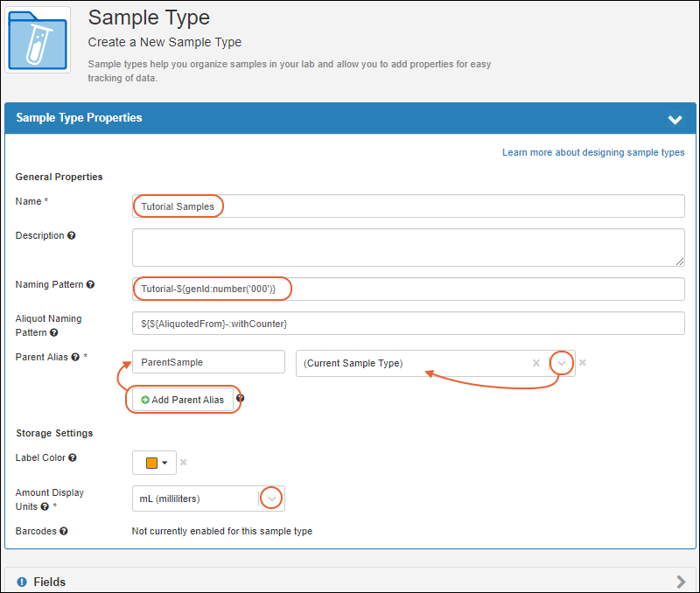Click into the Description text area
The height and width of the screenshot is (593, 700).
(408, 247)
